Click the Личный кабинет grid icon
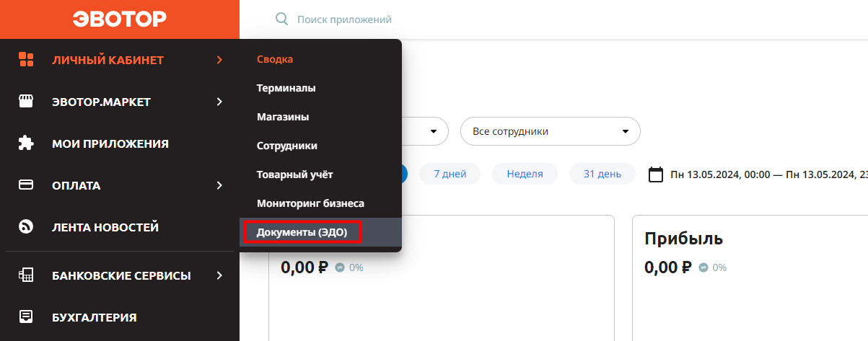This screenshot has width=868, height=341. pyautogui.click(x=26, y=60)
